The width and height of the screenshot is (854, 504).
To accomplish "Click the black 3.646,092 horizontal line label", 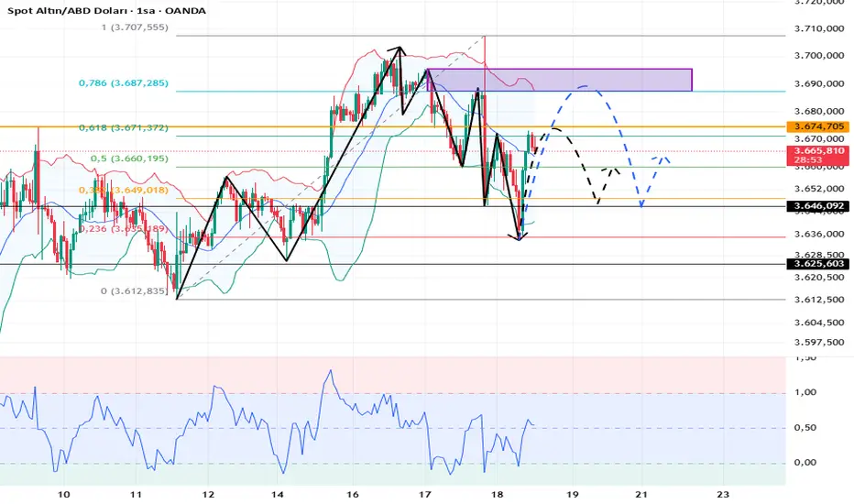I will pyautogui.click(x=818, y=206).
